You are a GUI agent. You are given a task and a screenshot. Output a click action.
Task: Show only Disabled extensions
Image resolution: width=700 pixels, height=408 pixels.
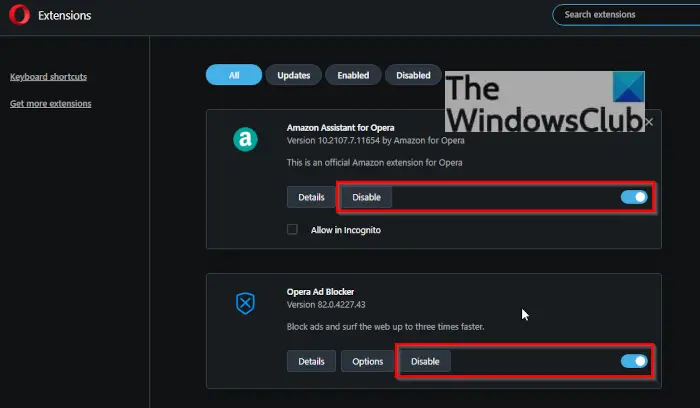click(413, 75)
